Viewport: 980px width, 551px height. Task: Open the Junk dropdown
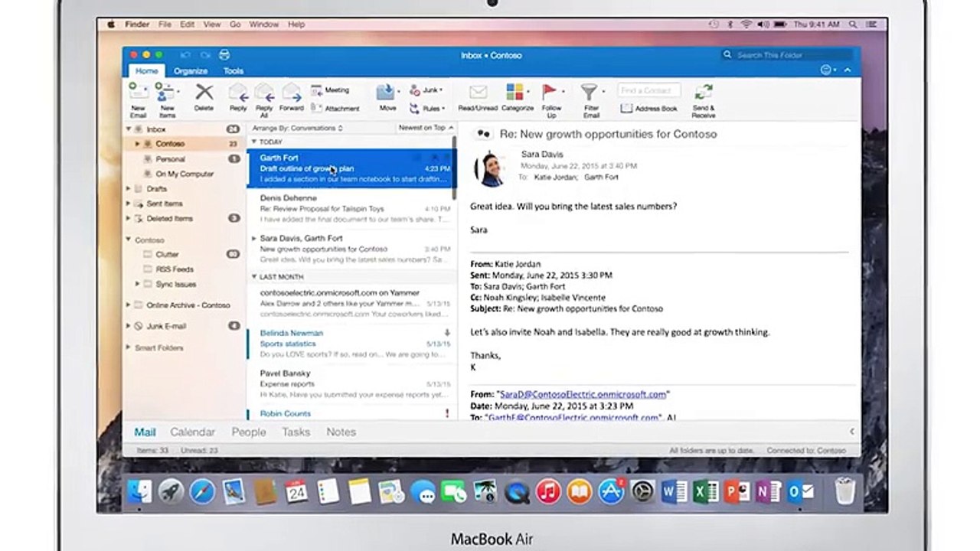click(426, 90)
